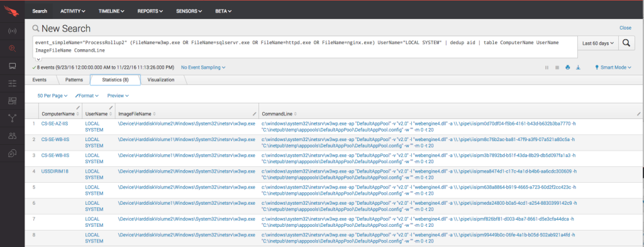Viewport: 644px width, 247px height.
Task: Open the Investigate magnifier sidebar icon
Action: [x=13, y=49]
